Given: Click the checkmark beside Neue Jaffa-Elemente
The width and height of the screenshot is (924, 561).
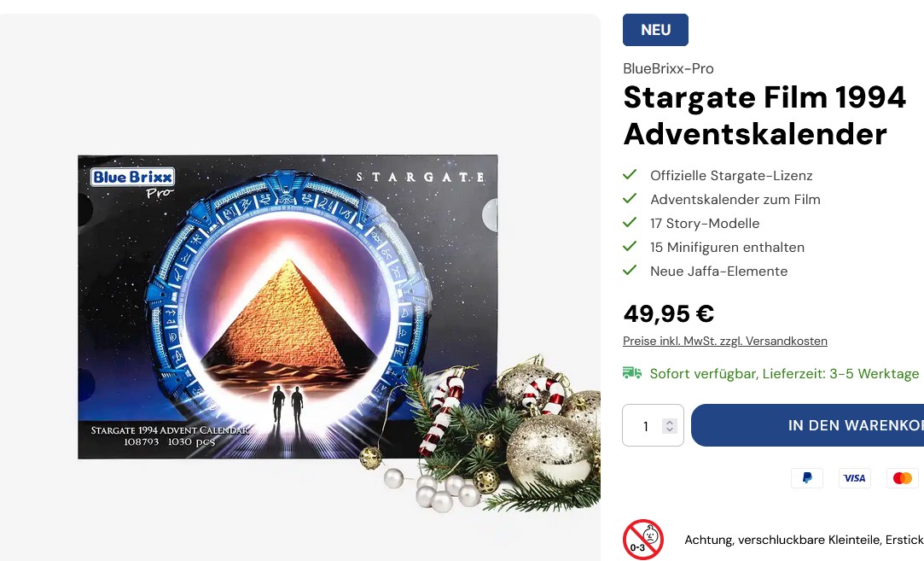Looking at the screenshot, I should pyautogui.click(x=630, y=270).
